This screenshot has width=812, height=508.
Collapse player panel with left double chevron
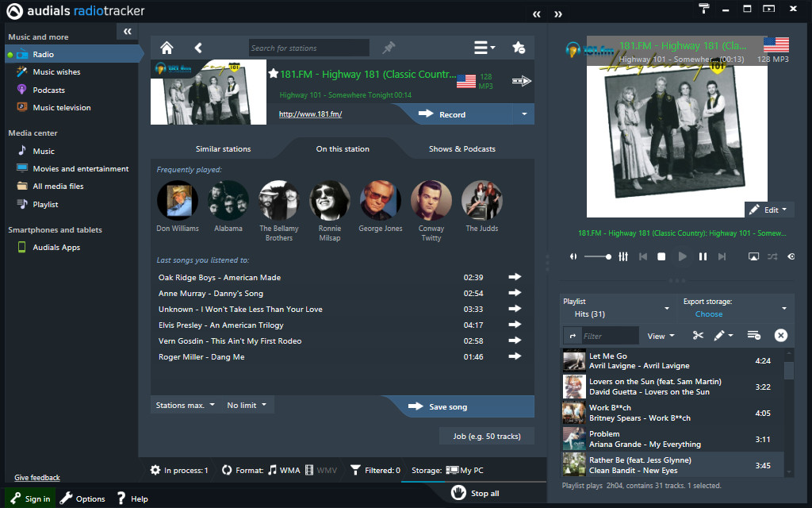[x=537, y=14]
